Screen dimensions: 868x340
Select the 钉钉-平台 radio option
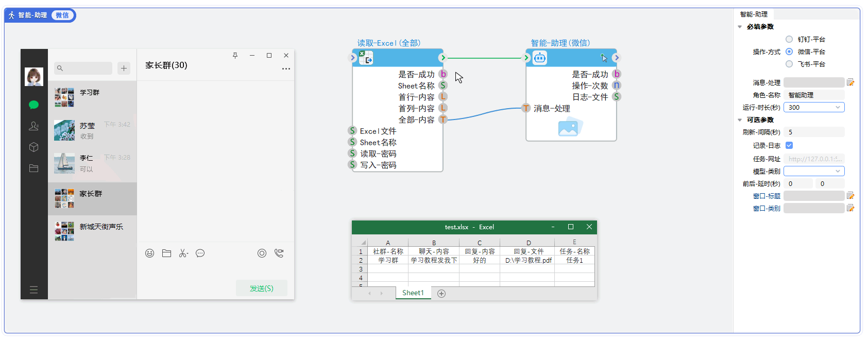(x=789, y=39)
